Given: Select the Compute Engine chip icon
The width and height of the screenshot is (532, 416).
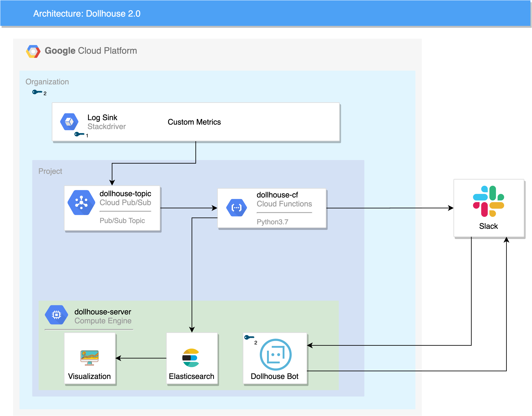Looking at the screenshot, I should point(56,315).
